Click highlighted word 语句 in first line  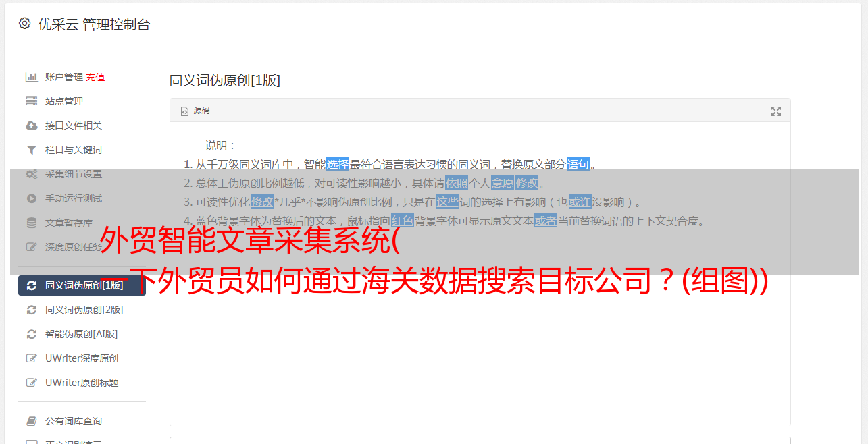tap(578, 164)
